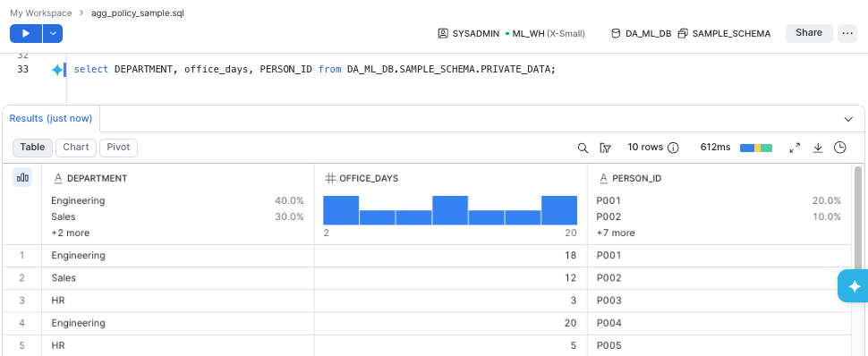Go to My Workspace breadcrumb
The width and height of the screenshot is (868, 356).
tap(41, 13)
